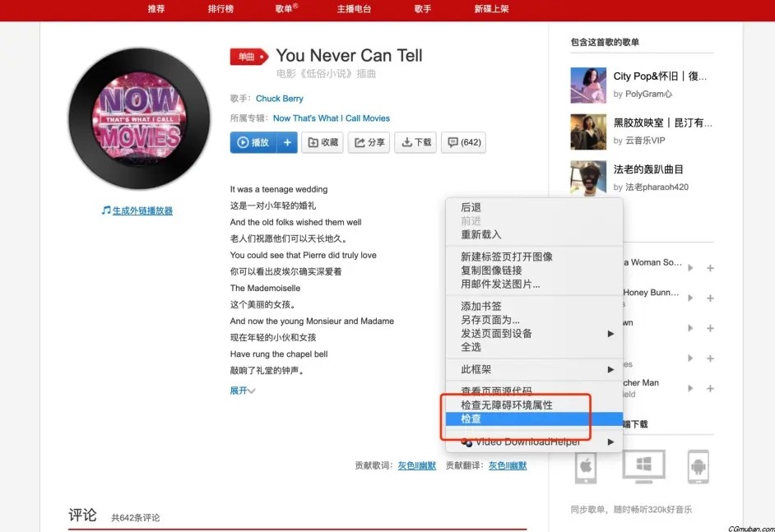
Task: Click the 共642条评论 comment count text
Action: click(x=136, y=518)
